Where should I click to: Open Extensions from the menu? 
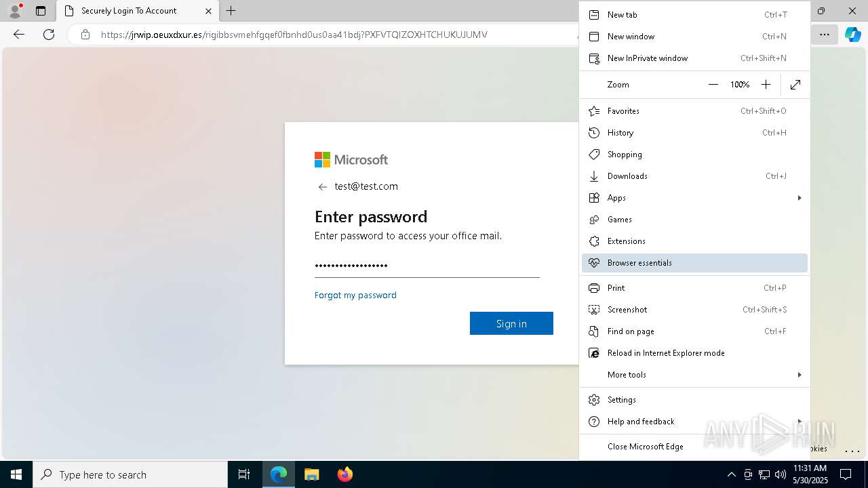coord(694,241)
